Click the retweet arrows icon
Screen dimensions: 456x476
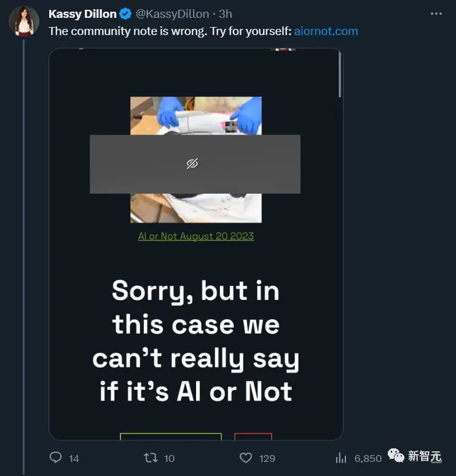coord(150,458)
